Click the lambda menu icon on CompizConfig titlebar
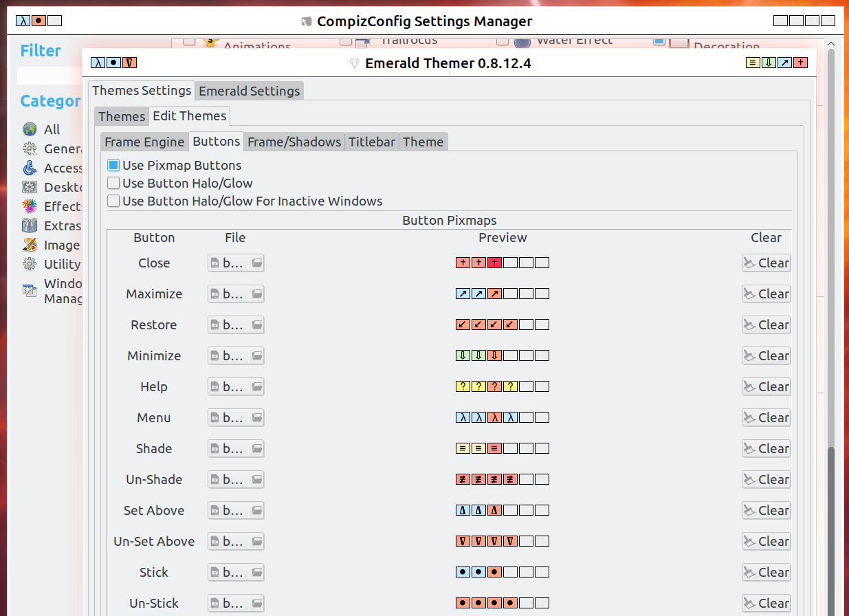Viewport: 849px width, 616px height. tap(23, 21)
